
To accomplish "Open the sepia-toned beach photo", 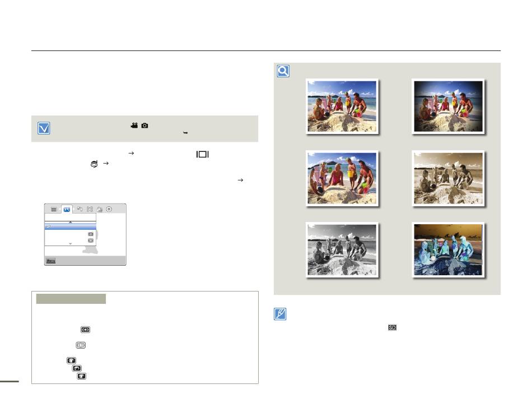I will click(448, 178).
